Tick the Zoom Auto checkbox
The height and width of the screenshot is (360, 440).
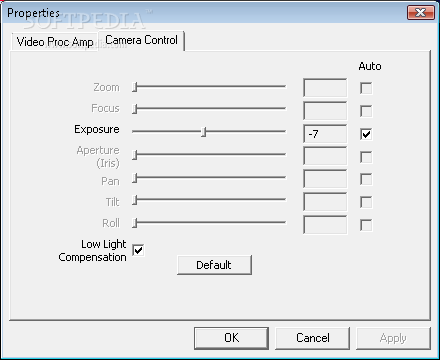coord(366,88)
